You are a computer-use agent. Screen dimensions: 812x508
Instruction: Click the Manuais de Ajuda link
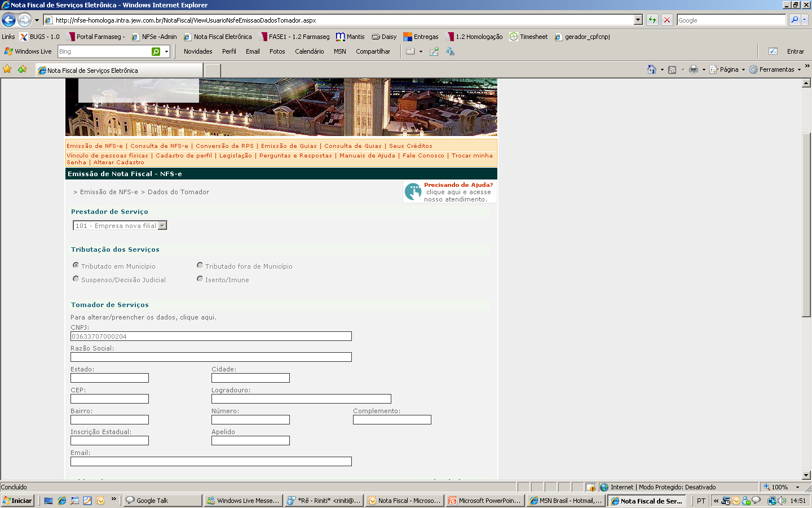(x=368, y=156)
